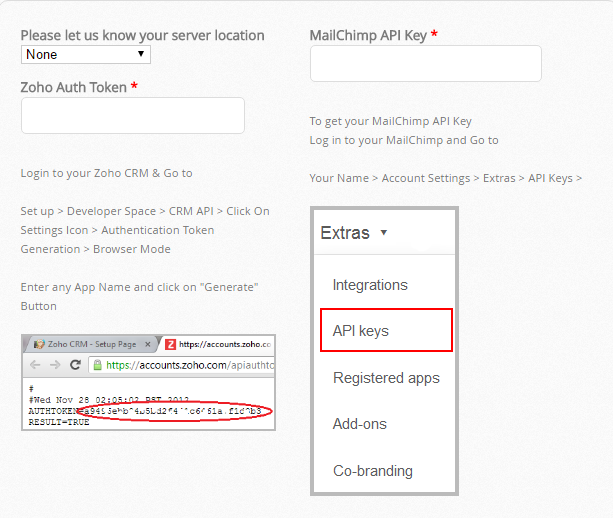Click the 'Set up > Developer Space' instruction line
The image size is (613, 518).
click(x=145, y=211)
